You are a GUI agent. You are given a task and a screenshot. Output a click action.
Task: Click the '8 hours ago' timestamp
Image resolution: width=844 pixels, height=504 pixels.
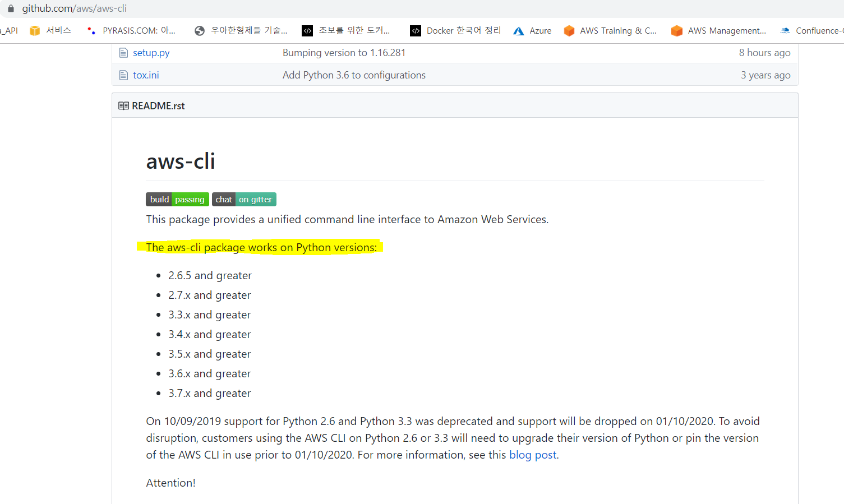pos(764,53)
